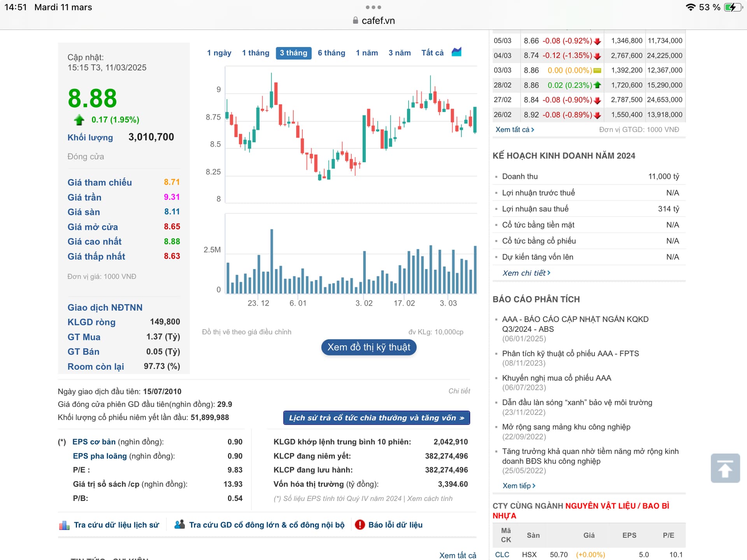Select the 1 ngày chart range
The height and width of the screenshot is (560, 747).
tap(219, 53)
